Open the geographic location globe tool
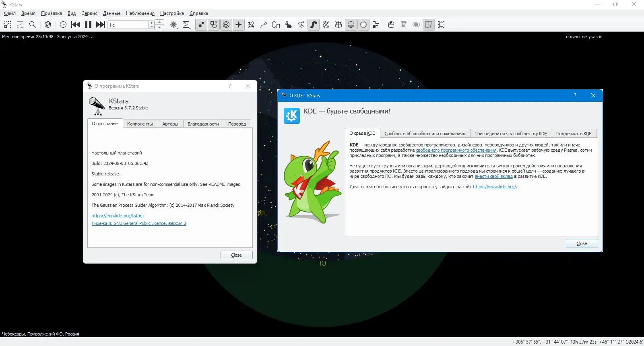Image resolution: width=644 pixels, height=346 pixels. [x=48, y=25]
